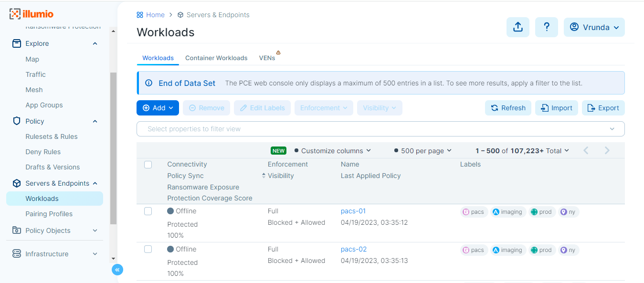The height and width of the screenshot is (283, 644).
Task: Click the Policy shield icon in sidebar
Action: pyautogui.click(x=17, y=121)
